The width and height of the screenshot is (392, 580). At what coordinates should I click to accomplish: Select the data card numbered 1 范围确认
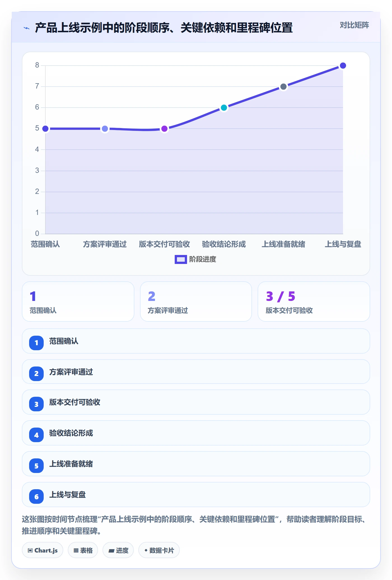[78, 301]
